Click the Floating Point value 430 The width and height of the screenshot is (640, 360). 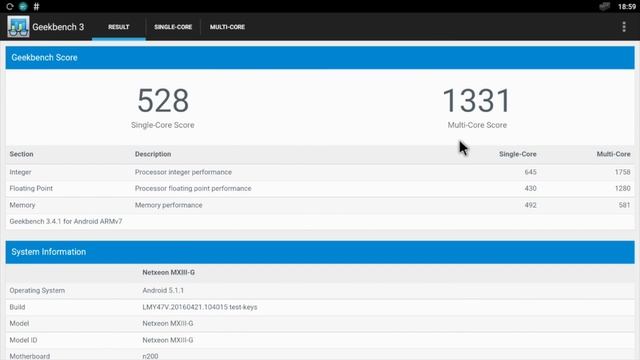531,188
